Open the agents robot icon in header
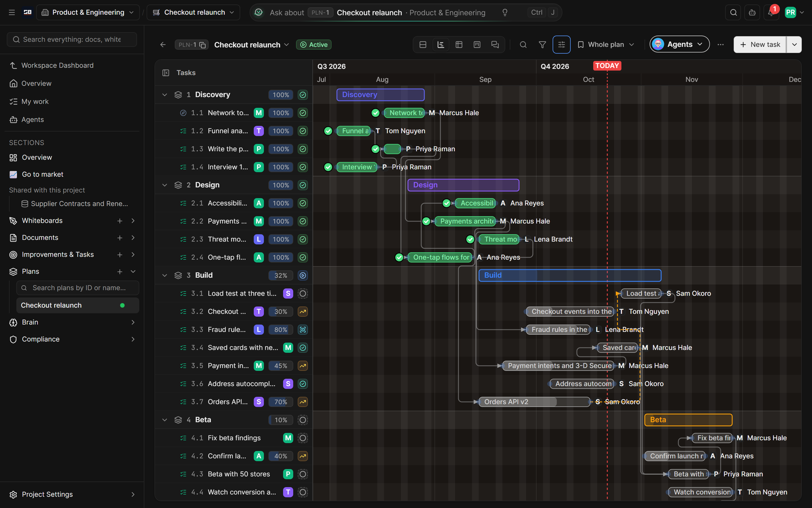This screenshot has width=812, height=508. (752, 12)
